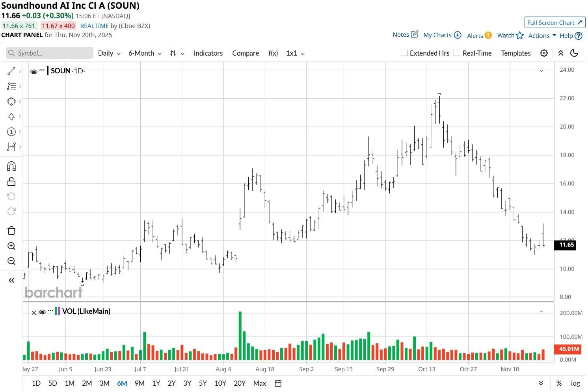This screenshot has width=588, height=392.
Task: Open the 1x1 grid layout dropdown
Action: [x=296, y=53]
